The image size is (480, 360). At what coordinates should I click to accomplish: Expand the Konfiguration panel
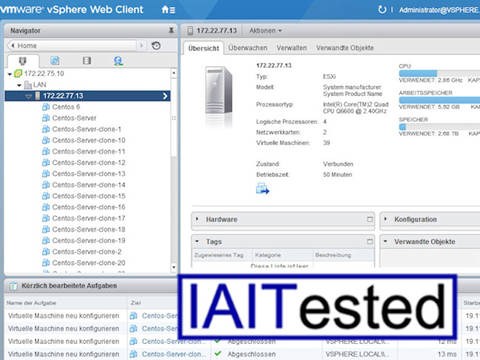[x=386, y=219]
